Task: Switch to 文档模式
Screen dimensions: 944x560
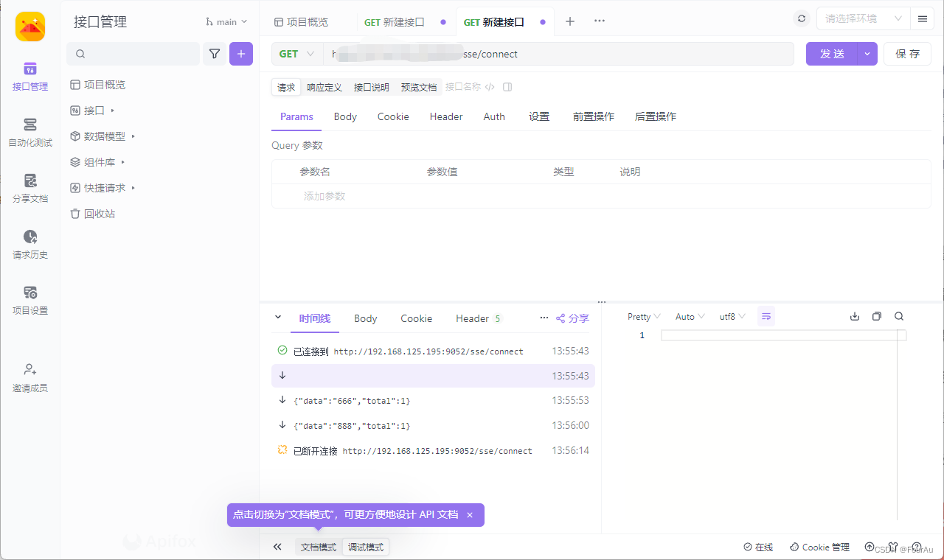Action: pyautogui.click(x=319, y=547)
